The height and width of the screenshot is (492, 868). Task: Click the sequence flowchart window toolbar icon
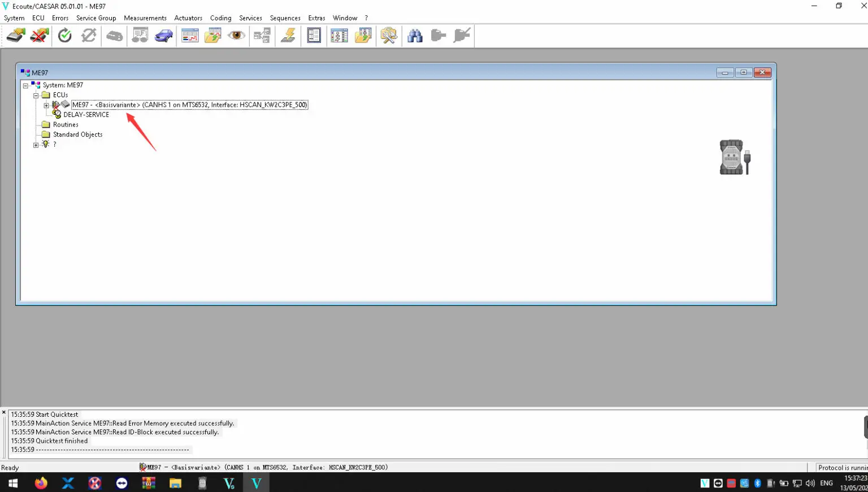pyautogui.click(x=339, y=36)
